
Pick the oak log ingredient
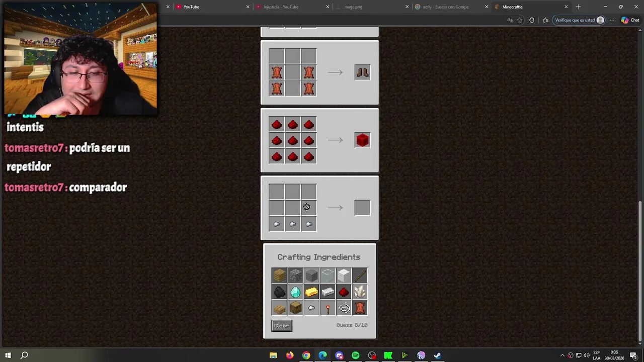pyautogui.click(x=295, y=308)
